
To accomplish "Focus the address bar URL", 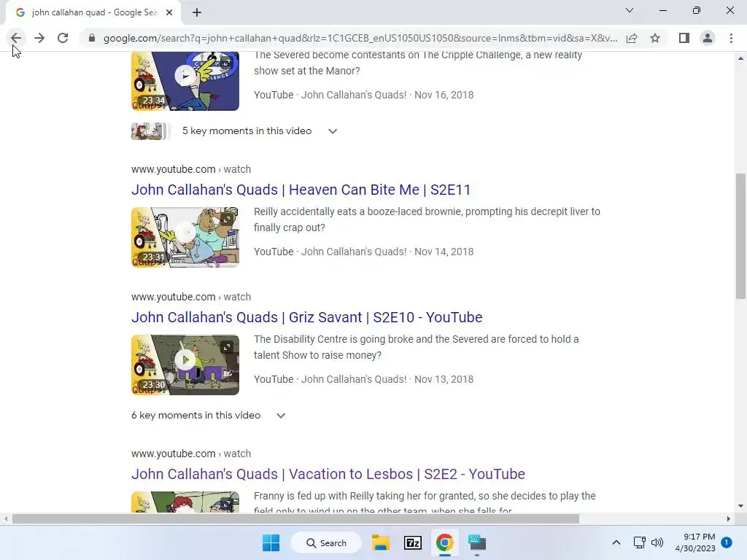I will (360, 38).
